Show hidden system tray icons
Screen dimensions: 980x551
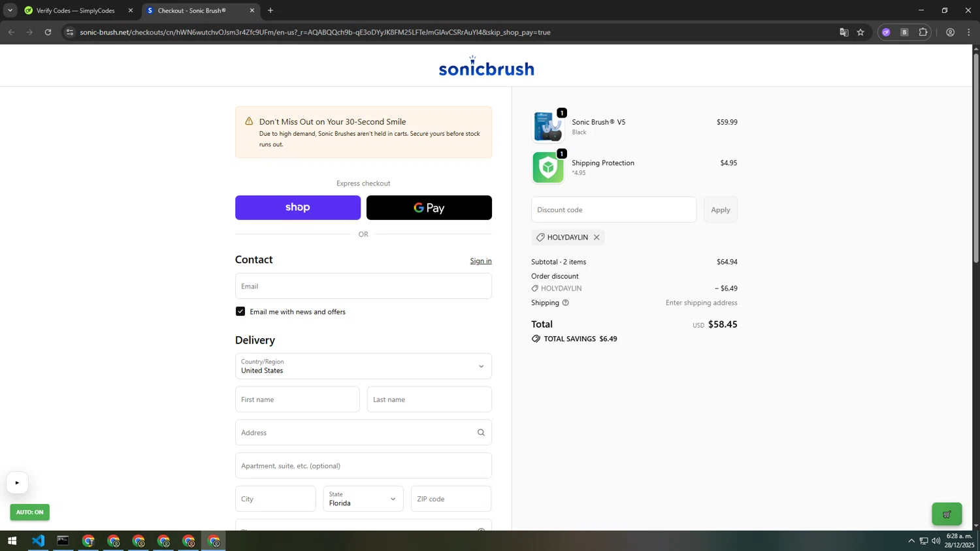(911, 541)
